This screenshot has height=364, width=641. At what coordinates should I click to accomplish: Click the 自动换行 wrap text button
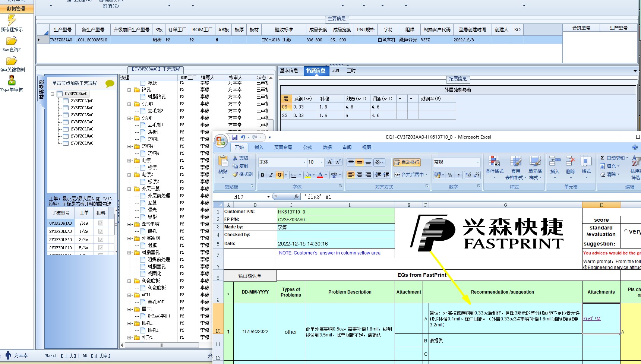coord(407,162)
